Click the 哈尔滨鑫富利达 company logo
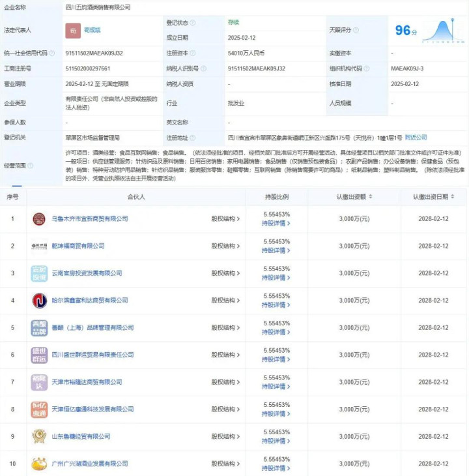The width and height of the screenshot is (469, 476). point(40,301)
